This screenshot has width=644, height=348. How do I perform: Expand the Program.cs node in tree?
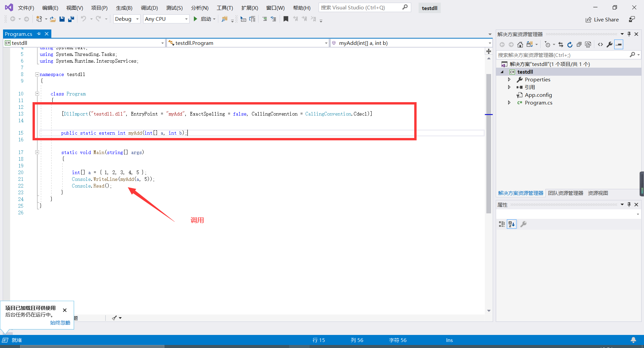(509, 102)
